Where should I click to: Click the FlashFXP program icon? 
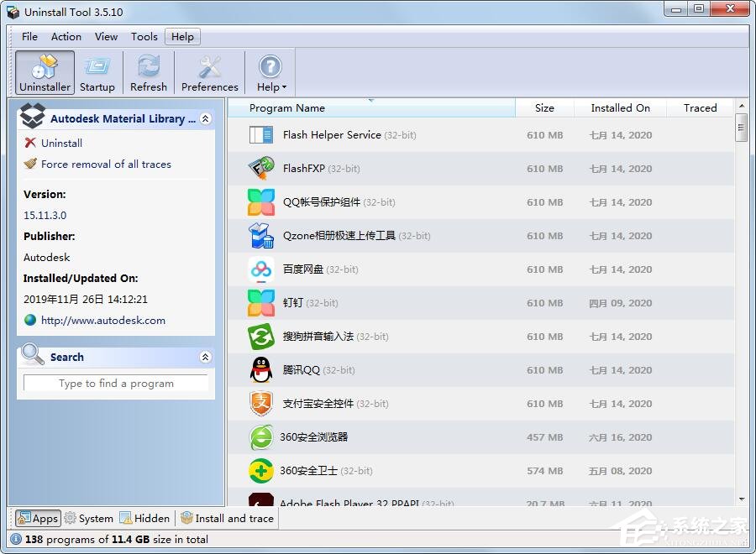point(260,169)
